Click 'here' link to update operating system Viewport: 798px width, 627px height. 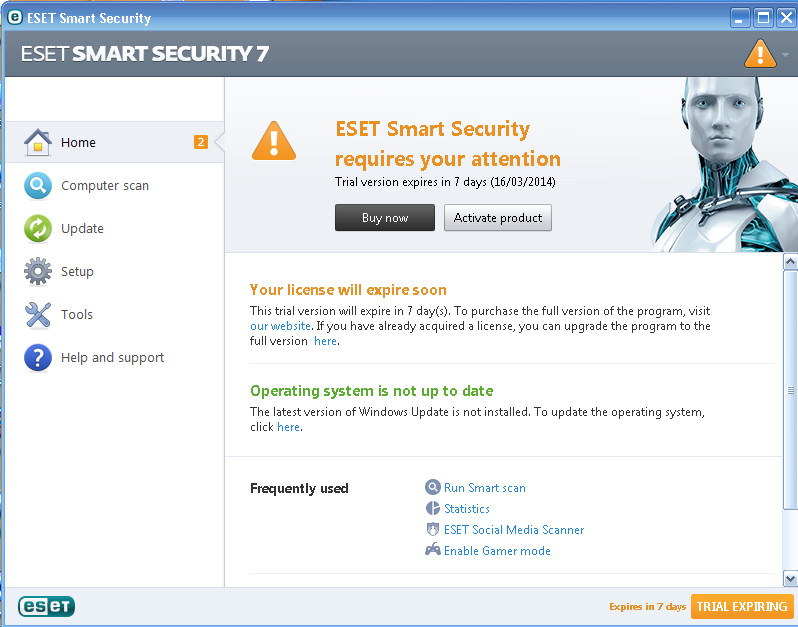288,427
